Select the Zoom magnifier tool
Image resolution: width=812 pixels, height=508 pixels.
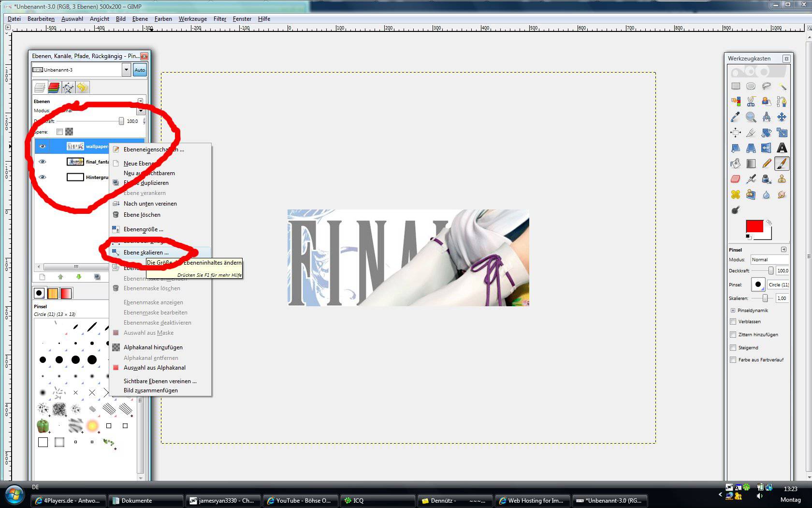tap(751, 117)
